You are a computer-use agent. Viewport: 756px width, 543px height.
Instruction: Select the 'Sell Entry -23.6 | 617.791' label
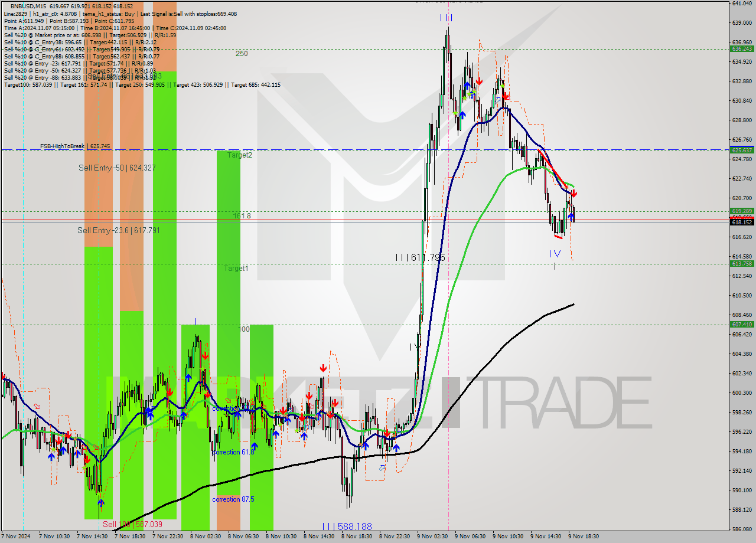[x=119, y=230]
